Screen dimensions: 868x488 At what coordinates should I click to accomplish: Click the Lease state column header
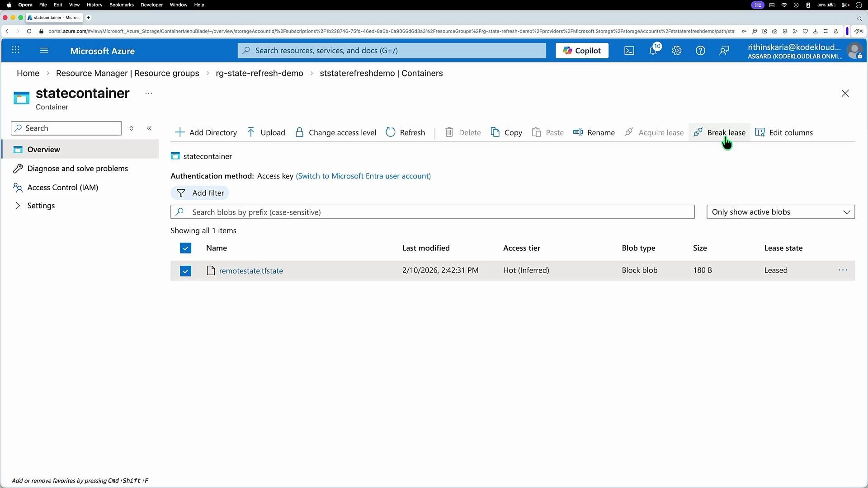click(783, 248)
